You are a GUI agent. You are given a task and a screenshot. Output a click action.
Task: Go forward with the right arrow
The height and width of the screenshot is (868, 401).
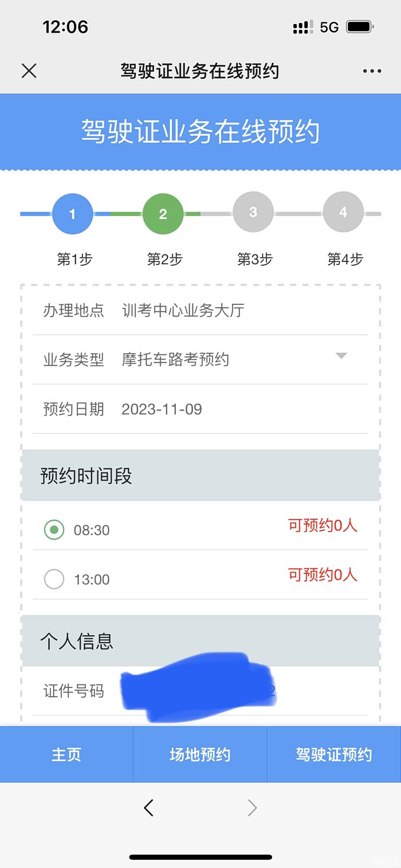(252, 808)
